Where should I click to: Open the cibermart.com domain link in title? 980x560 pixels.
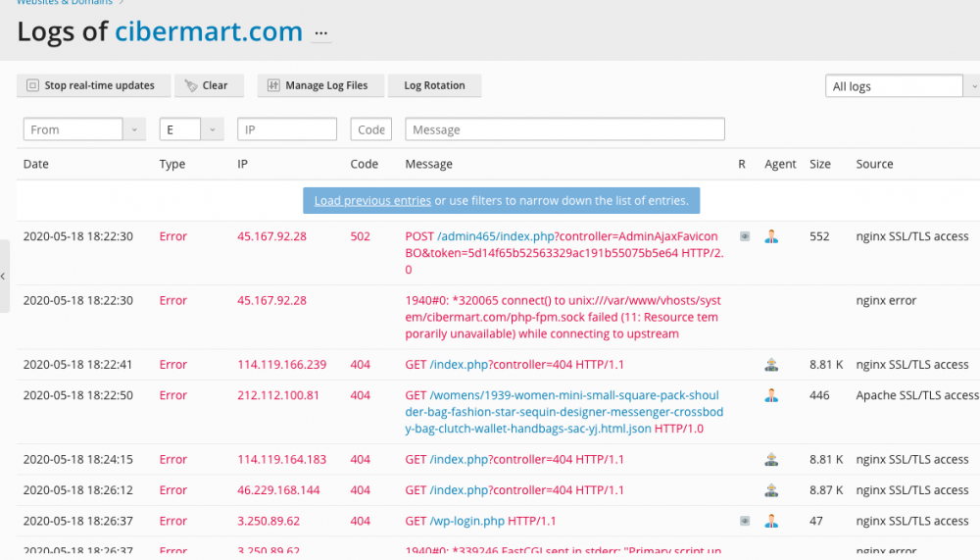pos(208,31)
